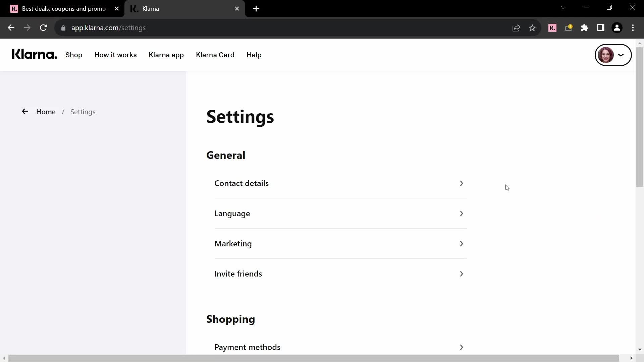Click the Home breadcrumb link
Screen dimensions: 644x362
tap(46, 112)
